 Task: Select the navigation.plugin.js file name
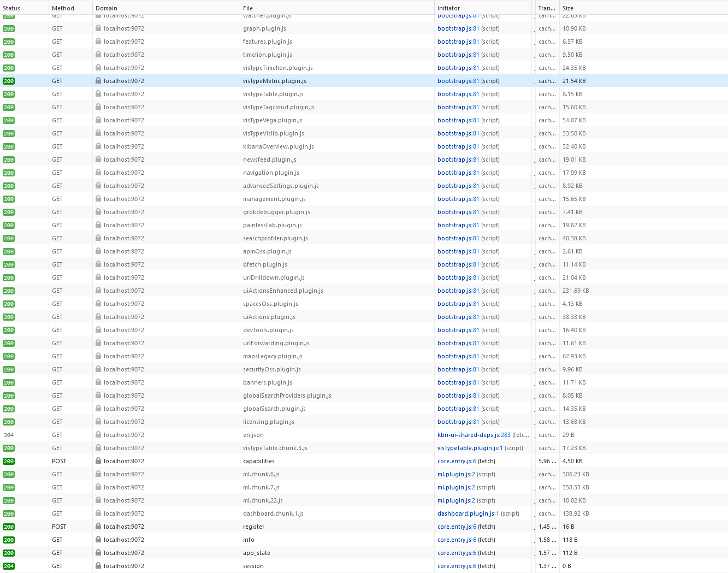pos(271,173)
